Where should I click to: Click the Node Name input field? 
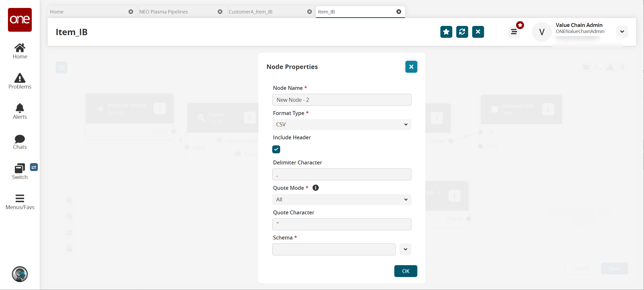[342, 100]
